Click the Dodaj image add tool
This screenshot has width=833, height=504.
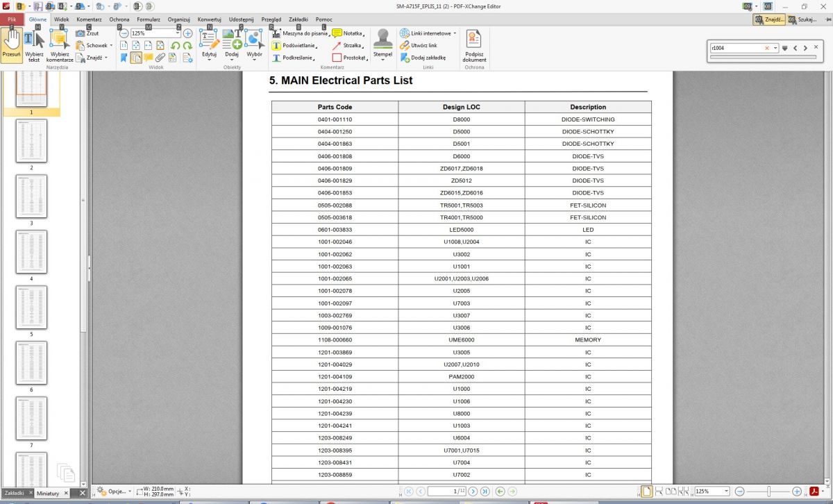(x=232, y=44)
